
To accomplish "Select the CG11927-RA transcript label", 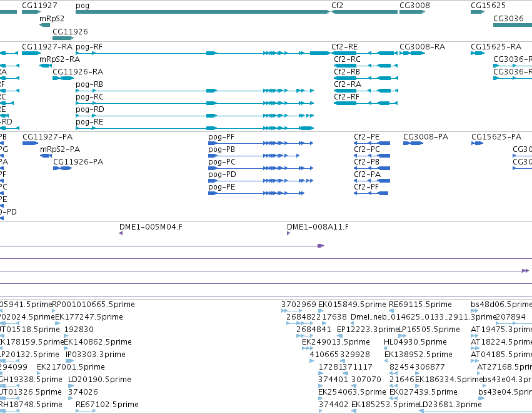I will click(47, 47).
